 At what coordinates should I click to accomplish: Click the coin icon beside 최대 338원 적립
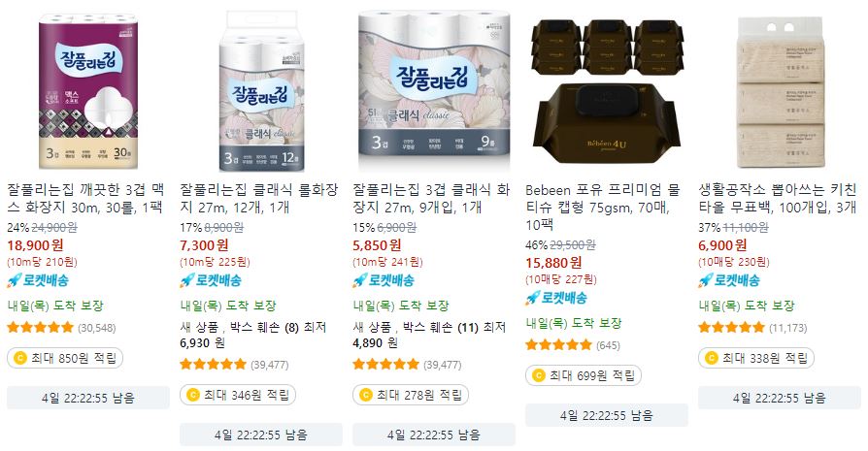(x=711, y=358)
